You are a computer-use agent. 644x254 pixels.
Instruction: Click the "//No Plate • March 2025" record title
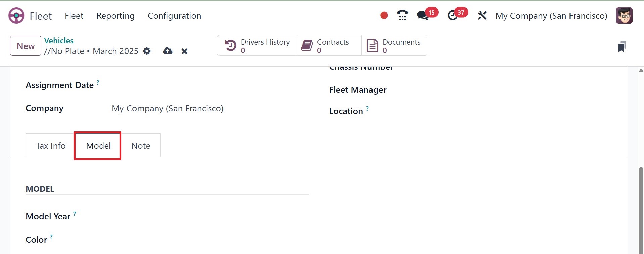coord(91,51)
